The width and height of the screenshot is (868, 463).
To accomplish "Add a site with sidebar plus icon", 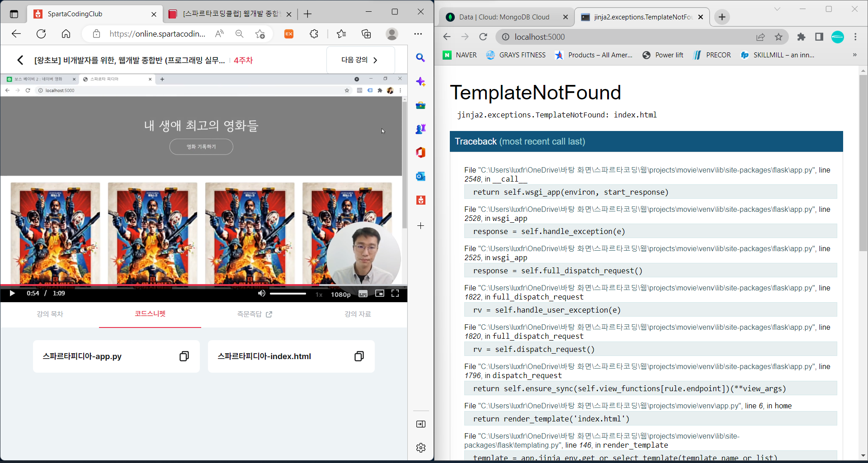I will click(x=421, y=225).
